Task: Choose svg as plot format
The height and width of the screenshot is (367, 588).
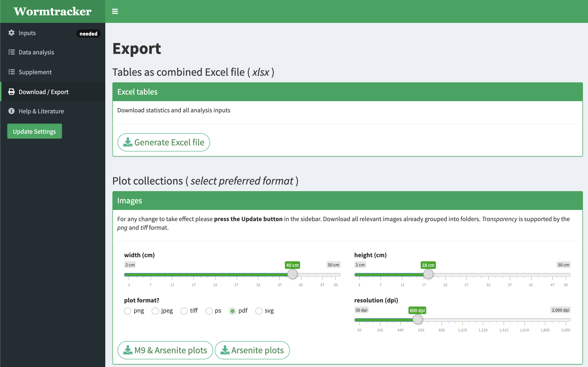Action: (x=259, y=311)
